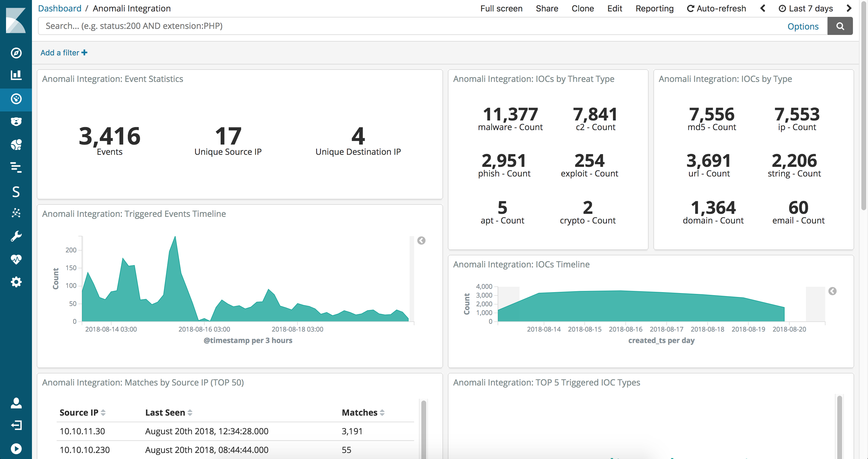Screen dimensions: 868x459
Task: Open Management gear icon
Action: click(16, 282)
